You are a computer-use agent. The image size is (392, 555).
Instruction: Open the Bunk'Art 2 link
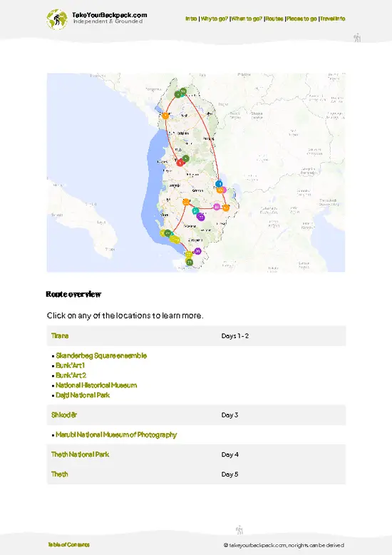pyautogui.click(x=71, y=375)
